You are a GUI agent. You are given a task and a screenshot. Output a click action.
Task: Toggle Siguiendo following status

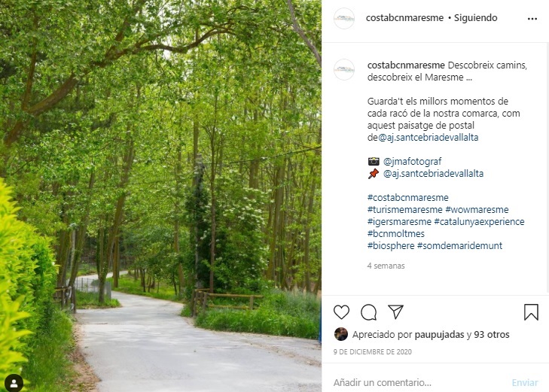(x=475, y=18)
